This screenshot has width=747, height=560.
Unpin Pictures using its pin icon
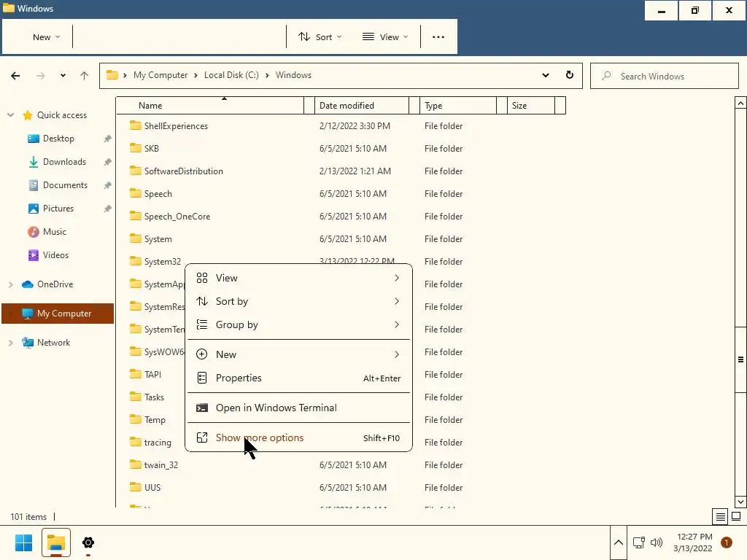108,209
